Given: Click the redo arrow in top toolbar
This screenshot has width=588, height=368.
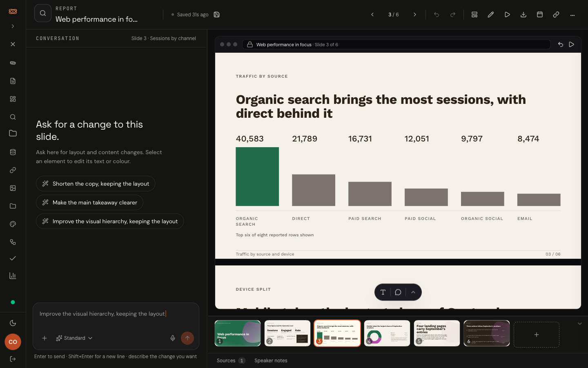Looking at the screenshot, I should [x=453, y=15].
